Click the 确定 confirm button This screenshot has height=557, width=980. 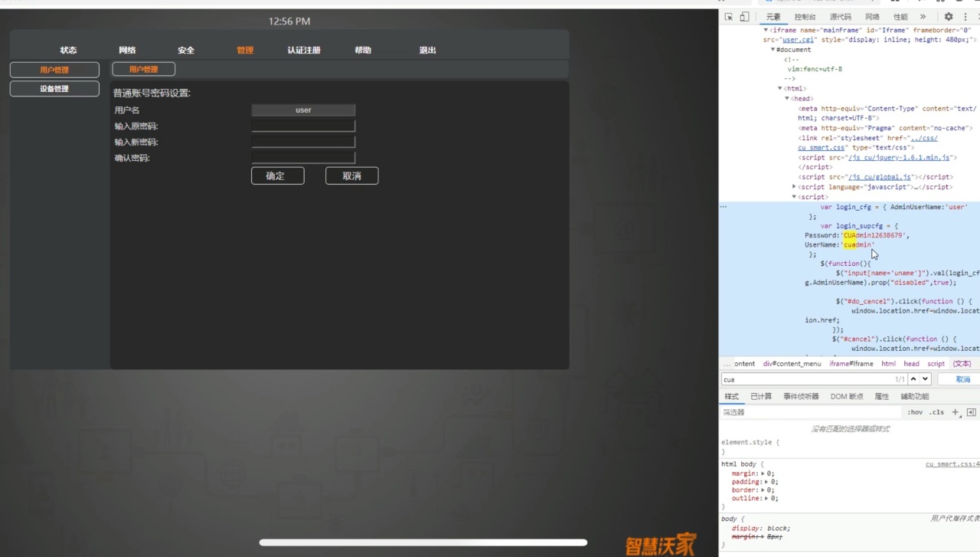tap(278, 175)
